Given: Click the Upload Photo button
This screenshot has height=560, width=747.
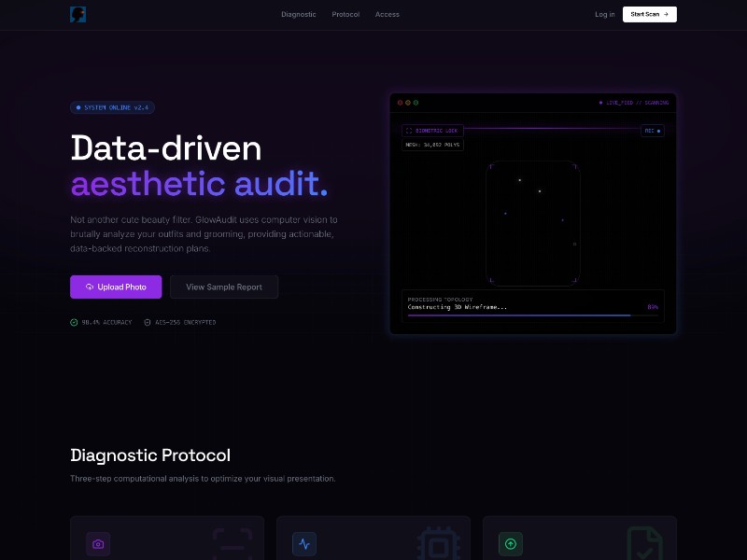Looking at the screenshot, I should tap(116, 287).
